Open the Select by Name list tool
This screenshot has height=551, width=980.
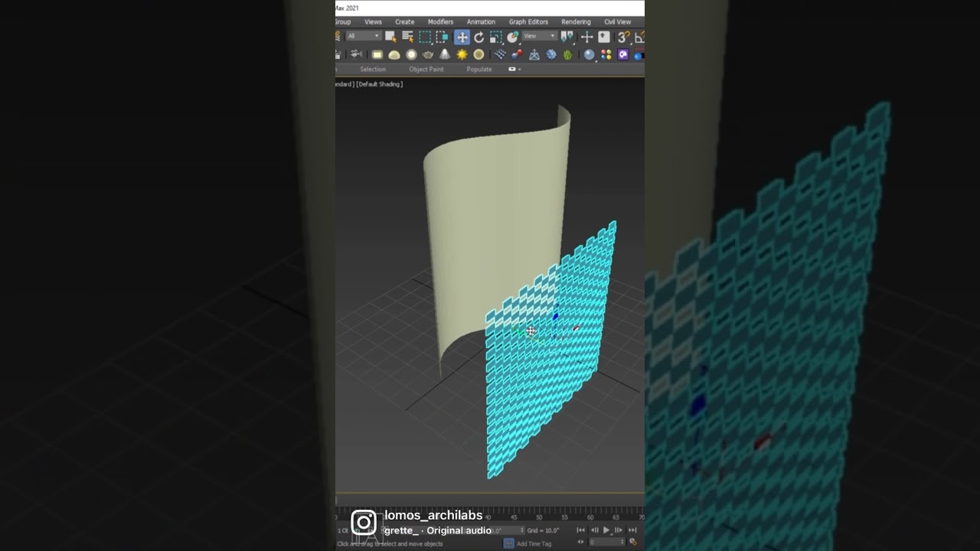407,37
